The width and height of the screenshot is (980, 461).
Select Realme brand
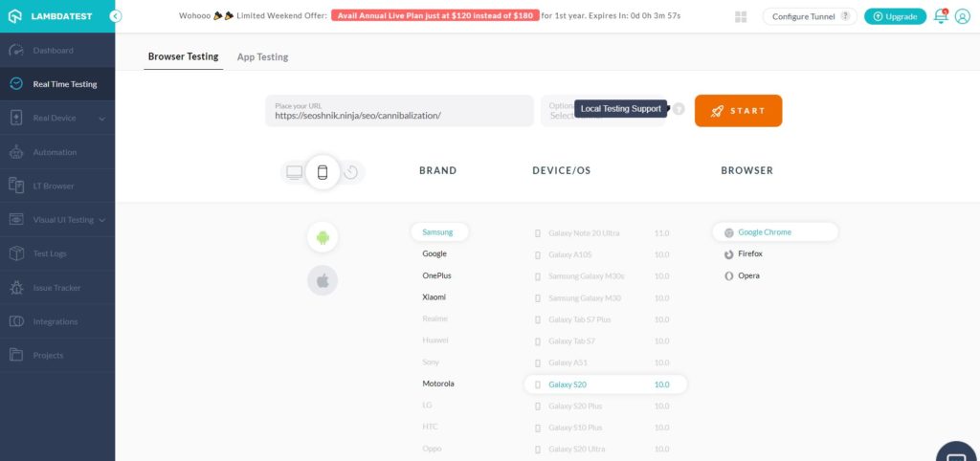(435, 318)
